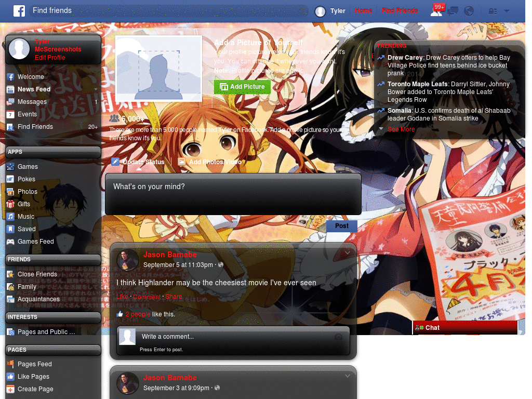
Task: Open Like Pages thumbs icon
Action: click(10, 377)
